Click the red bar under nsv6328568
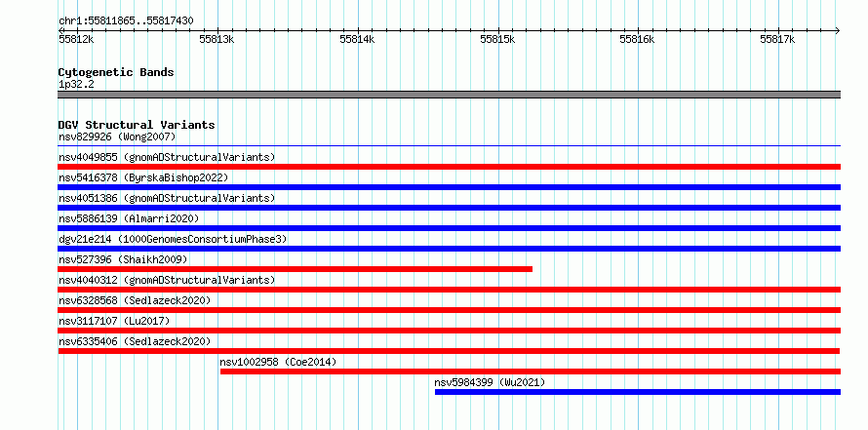The width and height of the screenshot is (868, 430). point(450,310)
